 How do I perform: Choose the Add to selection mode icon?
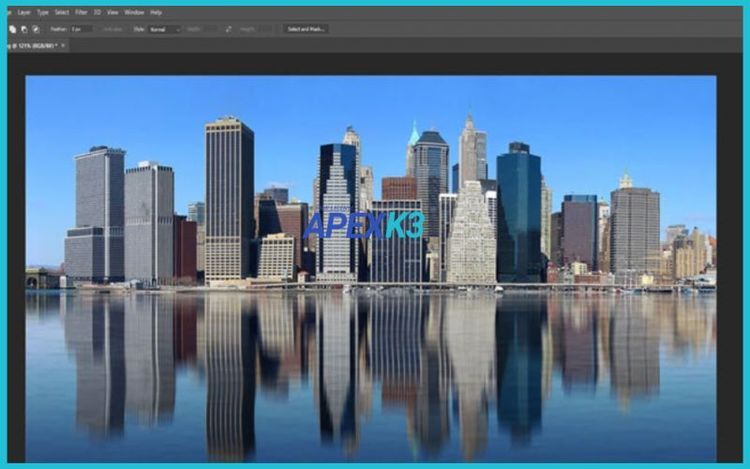(x=13, y=29)
